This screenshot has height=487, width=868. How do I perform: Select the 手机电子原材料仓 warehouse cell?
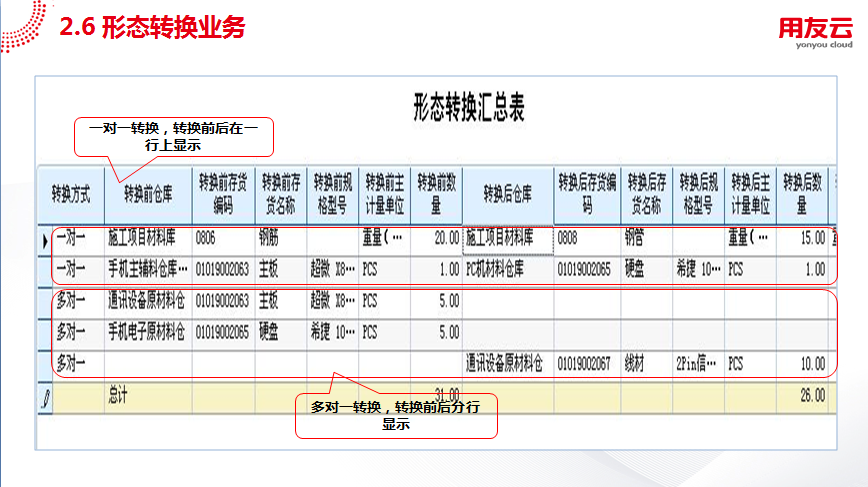148,333
